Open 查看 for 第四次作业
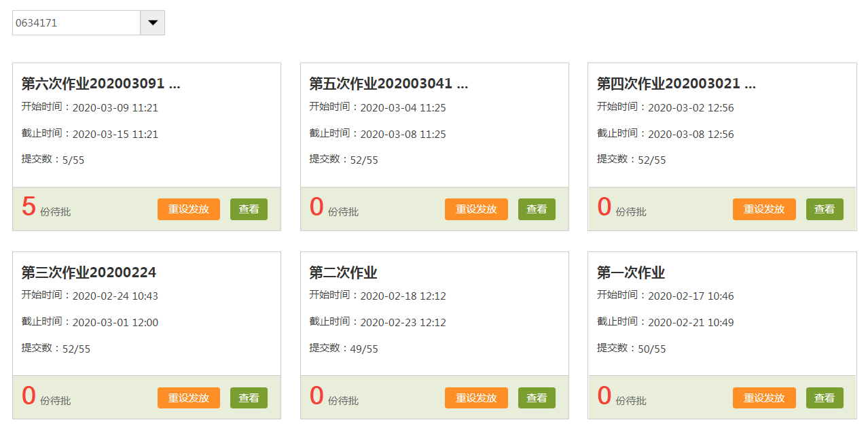 point(825,209)
